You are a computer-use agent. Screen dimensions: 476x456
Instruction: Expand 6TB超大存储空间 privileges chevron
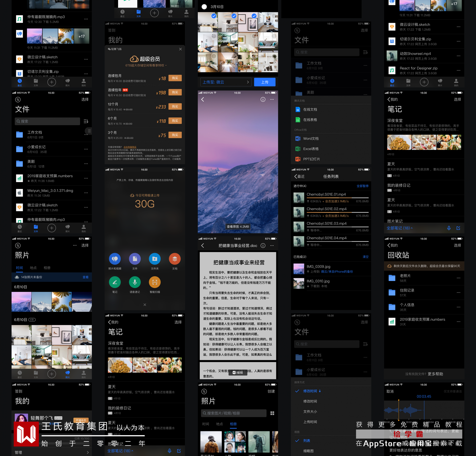166,65
